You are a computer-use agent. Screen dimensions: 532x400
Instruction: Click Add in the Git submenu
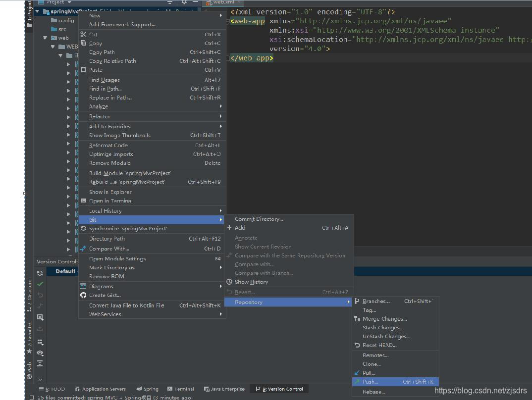click(289, 228)
